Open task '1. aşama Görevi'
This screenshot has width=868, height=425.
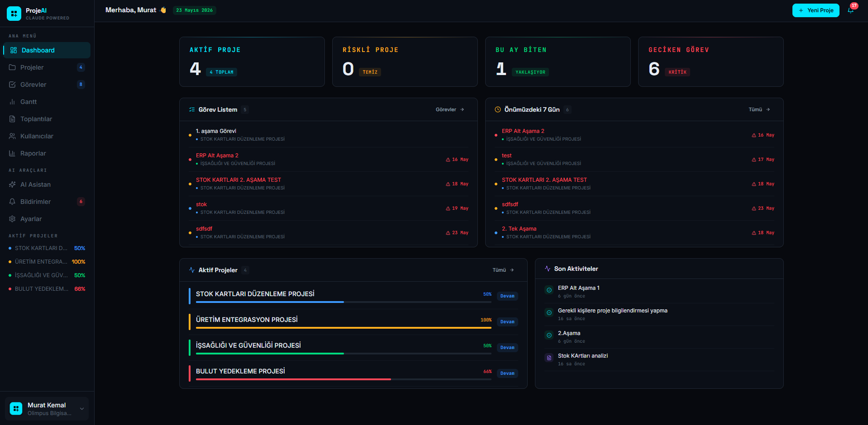point(329,135)
